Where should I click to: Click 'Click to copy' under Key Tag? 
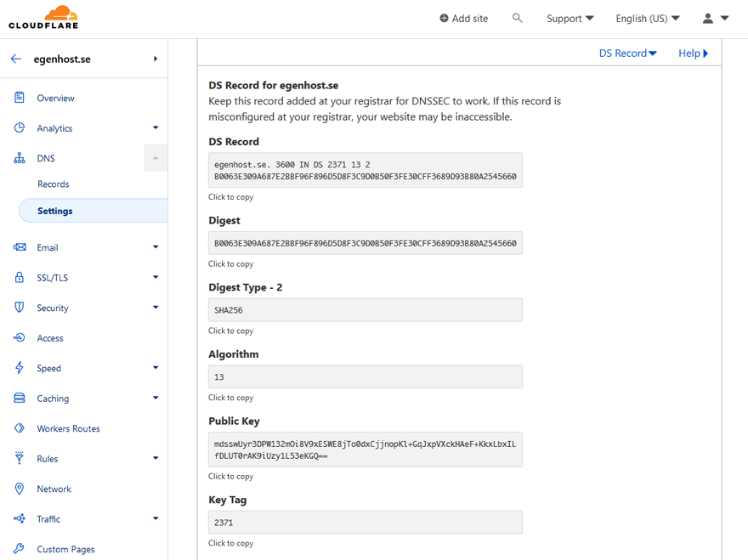231,543
